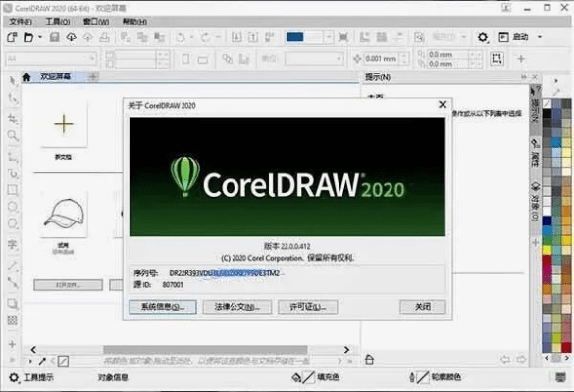Select the no-color swatch at palette top

point(547,104)
